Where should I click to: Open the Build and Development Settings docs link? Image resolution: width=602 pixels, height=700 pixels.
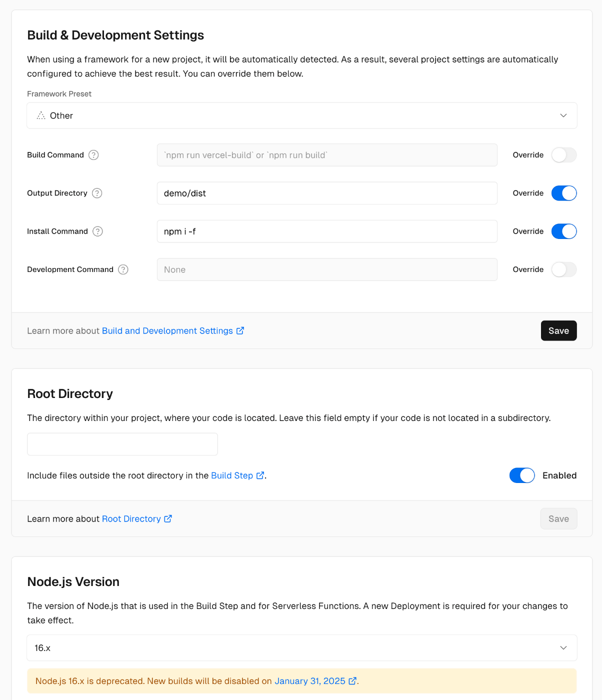click(167, 330)
